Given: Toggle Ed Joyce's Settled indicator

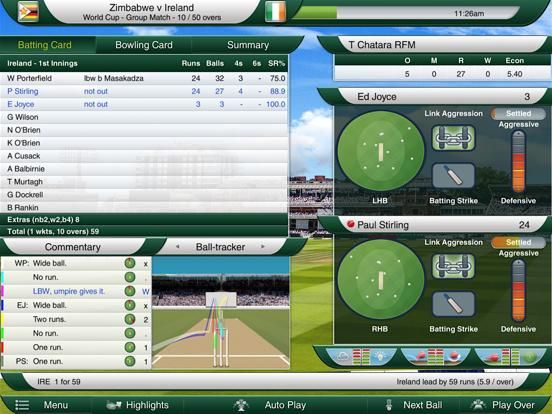Looking at the screenshot, I should (518, 113).
